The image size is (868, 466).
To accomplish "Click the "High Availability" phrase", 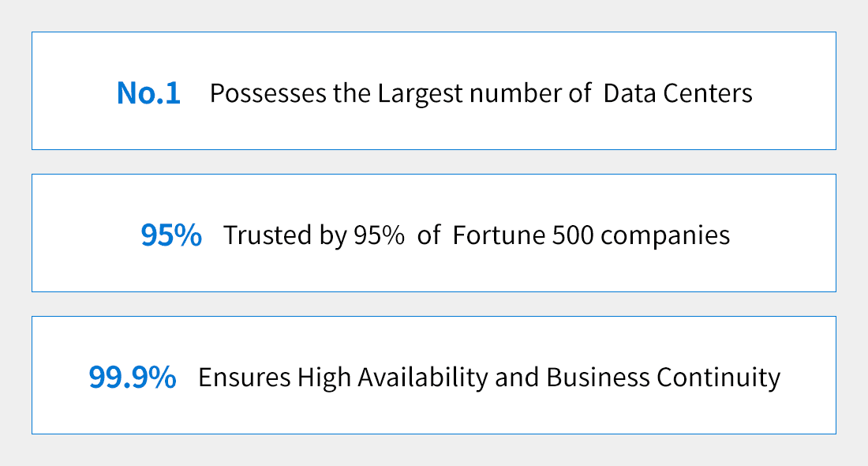I will (393, 378).
